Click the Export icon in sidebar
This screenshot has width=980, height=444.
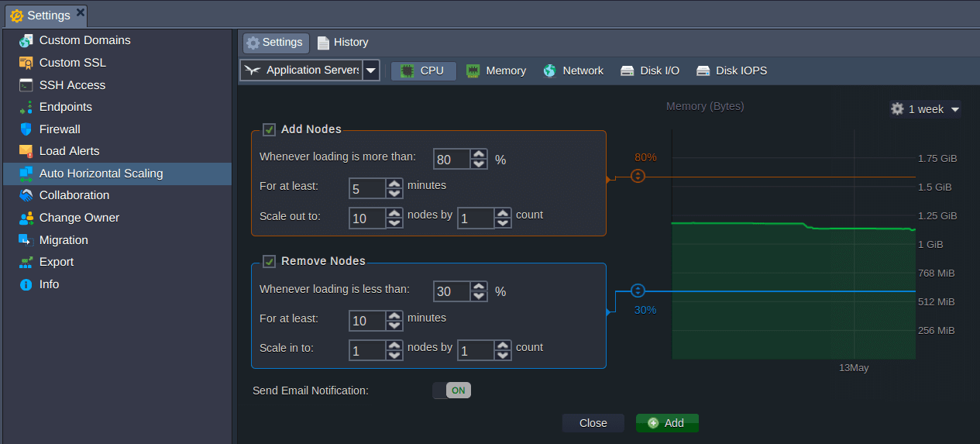[x=26, y=262]
